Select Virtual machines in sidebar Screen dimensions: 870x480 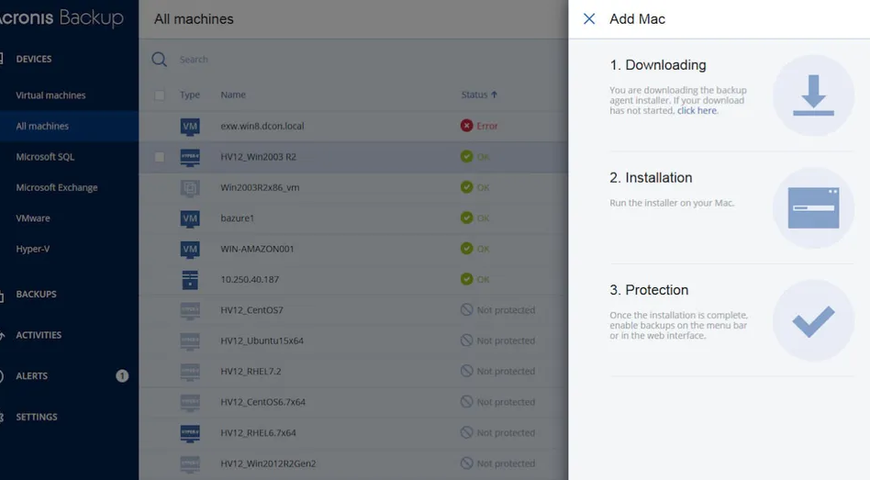(x=50, y=95)
